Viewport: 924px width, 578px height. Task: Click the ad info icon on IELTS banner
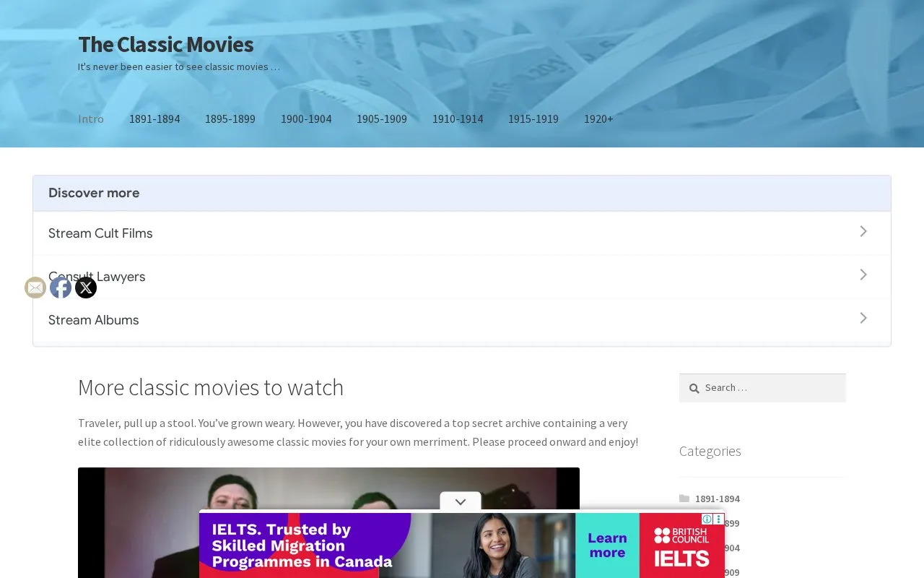click(707, 519)
